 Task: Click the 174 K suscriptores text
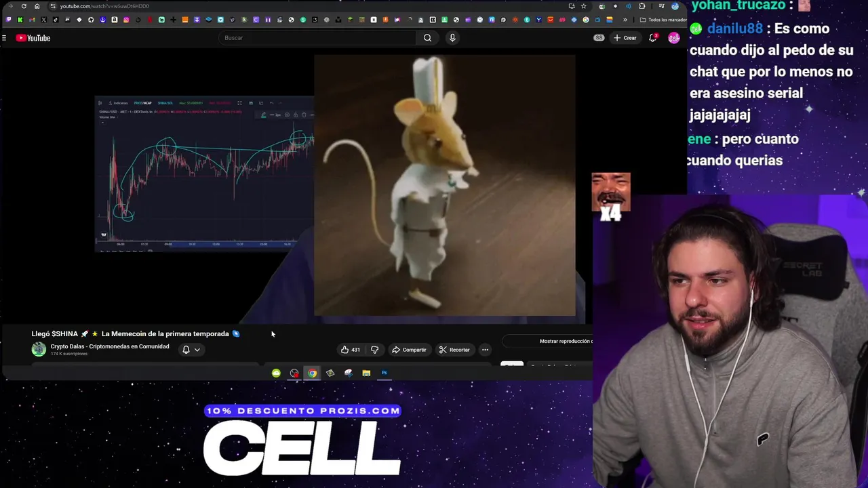coord(69,354)
